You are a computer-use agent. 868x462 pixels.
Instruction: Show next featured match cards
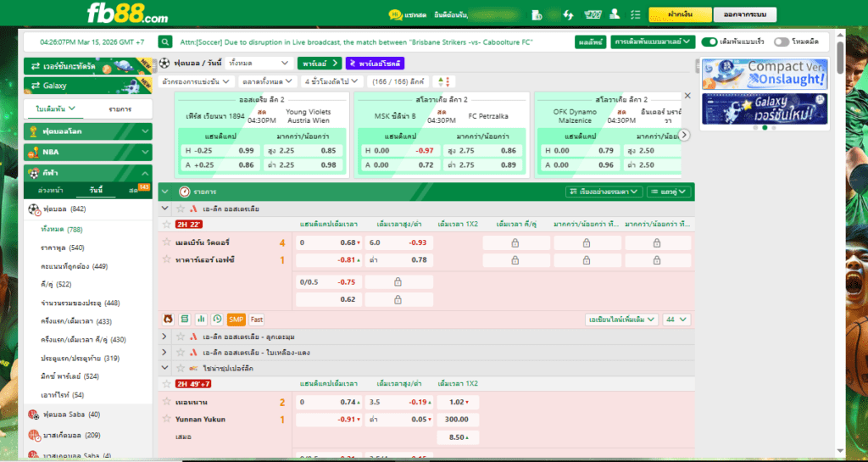(685, 135)
